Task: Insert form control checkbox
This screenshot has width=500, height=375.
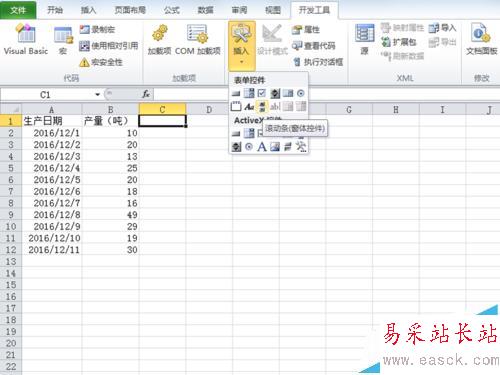Action: (x=262, y=93)
